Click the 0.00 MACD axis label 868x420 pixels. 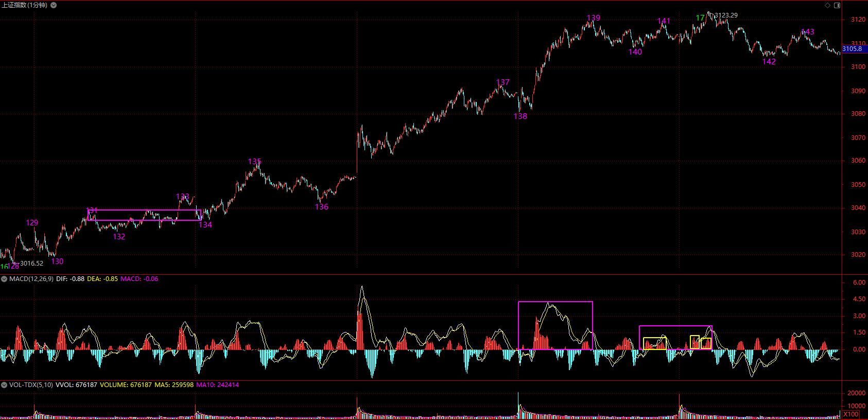pyautogui.click(x=859, y=349)
